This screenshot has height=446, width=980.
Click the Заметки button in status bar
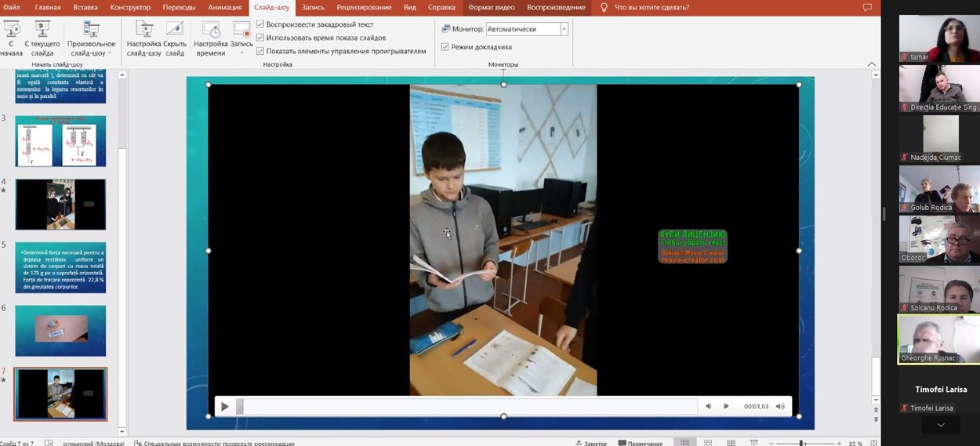(x=591, y=443)
